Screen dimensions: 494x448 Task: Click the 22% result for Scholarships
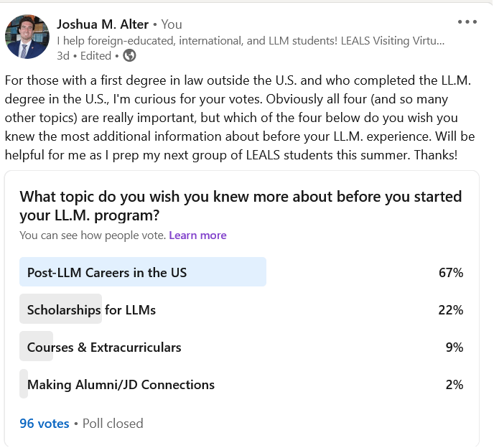point(451,310)
